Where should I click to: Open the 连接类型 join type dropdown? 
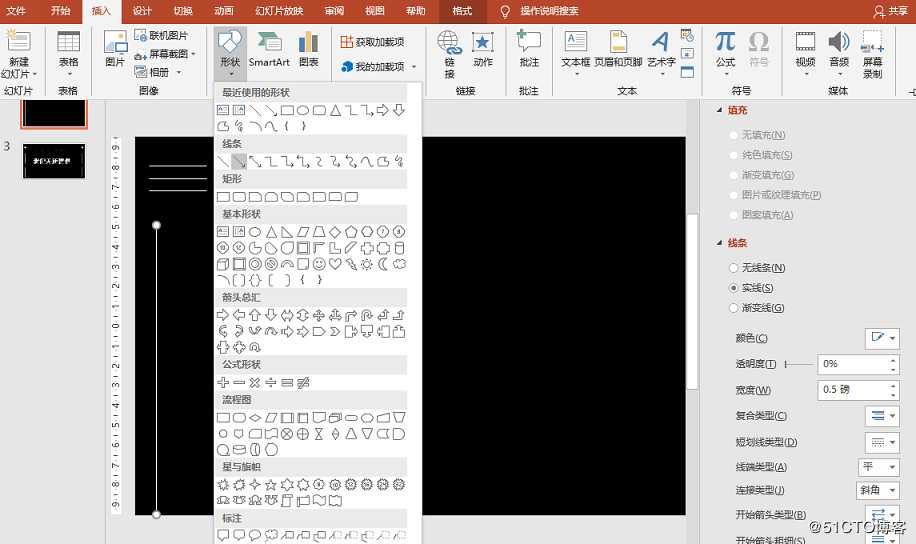click(877, 490)
